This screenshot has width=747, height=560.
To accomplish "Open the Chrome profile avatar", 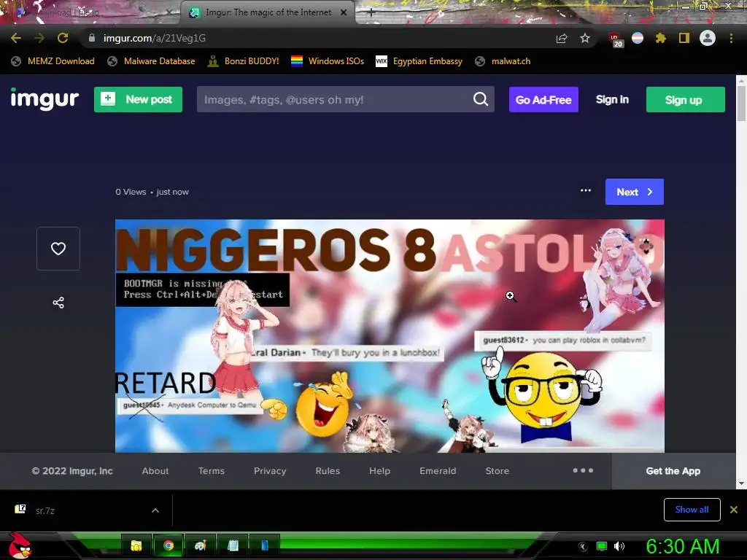I will coord(708,38).
